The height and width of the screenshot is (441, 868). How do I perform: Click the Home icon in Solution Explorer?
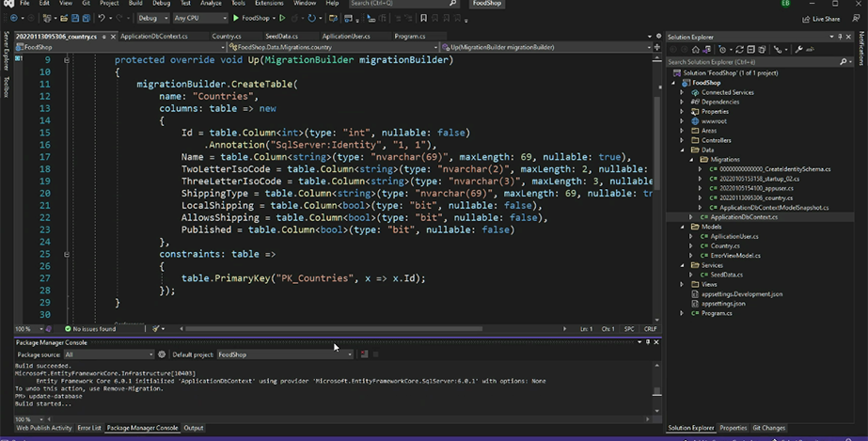[696, 50]
